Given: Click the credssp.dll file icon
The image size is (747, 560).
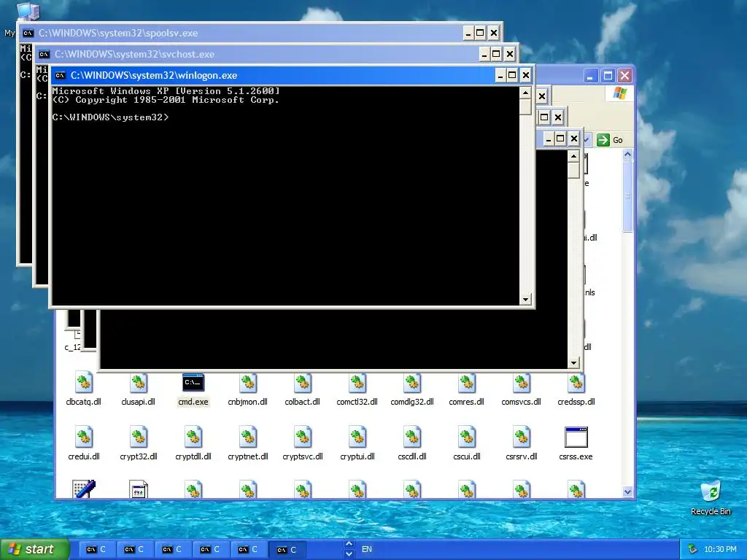Looking at the screenshot, I should [576, 384].
